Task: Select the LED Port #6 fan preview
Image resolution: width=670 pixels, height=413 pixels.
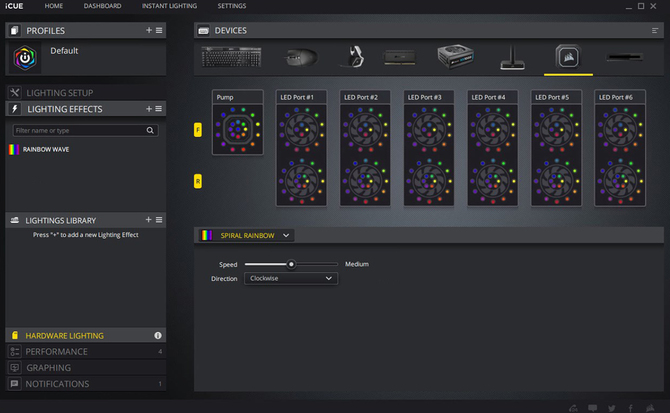Action: click(x=620, y=148)
